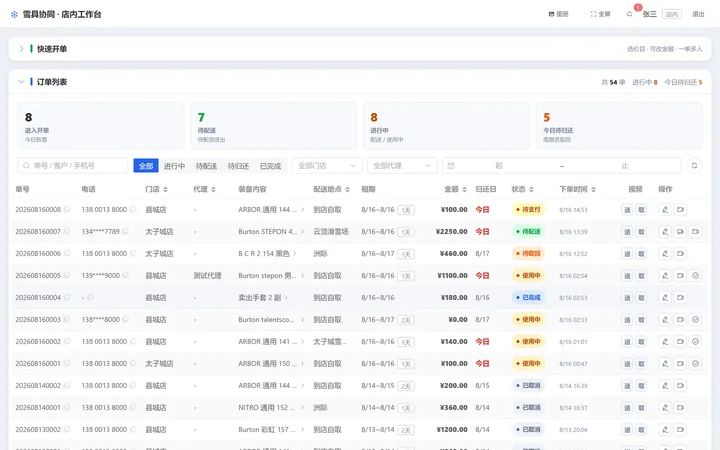Click the camera icon for order 202608160001
720x450 pixels.
tap(680, 364)
